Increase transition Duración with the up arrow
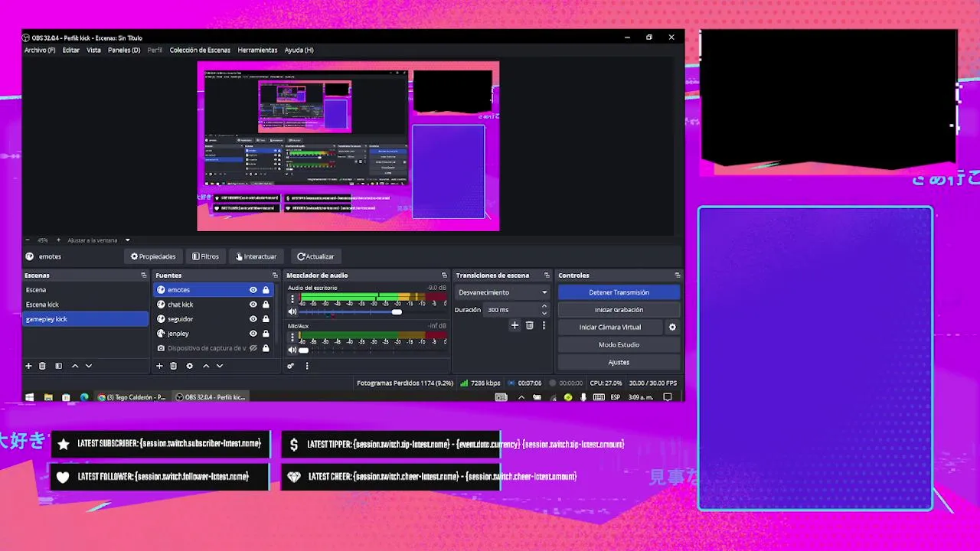This screenshot has height=551, width=980. (x=544, y=306)
